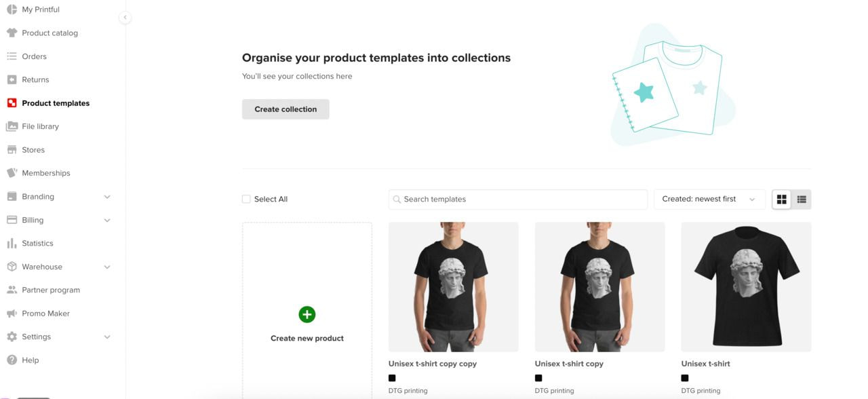Select the black color swatch under Unisex t-shirt
This screenshot has width=868, height=399.
[x=684, y=378]
